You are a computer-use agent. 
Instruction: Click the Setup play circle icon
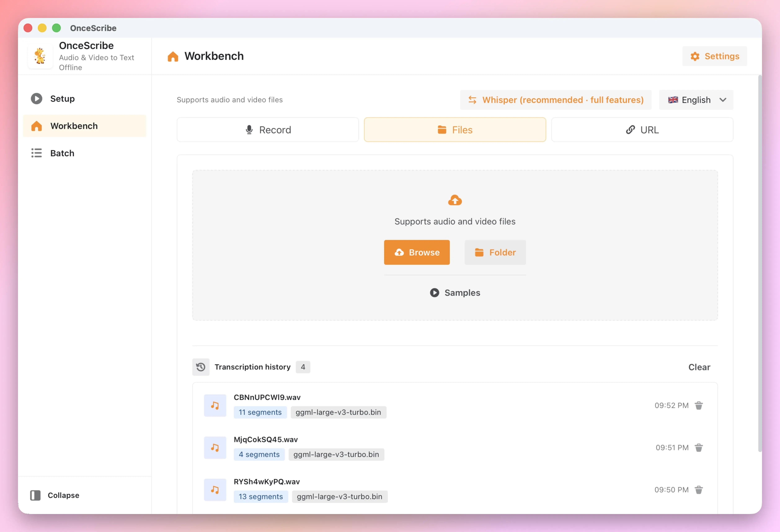37,99
